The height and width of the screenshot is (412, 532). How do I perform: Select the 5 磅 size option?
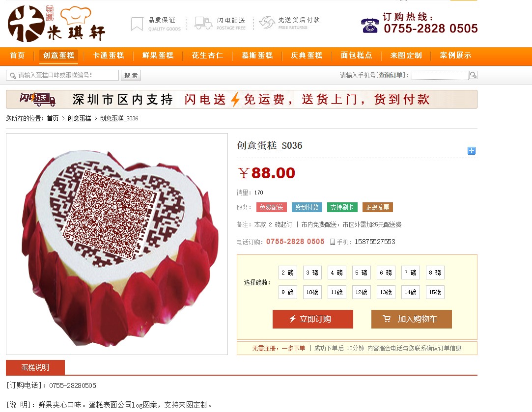[362, 273]
